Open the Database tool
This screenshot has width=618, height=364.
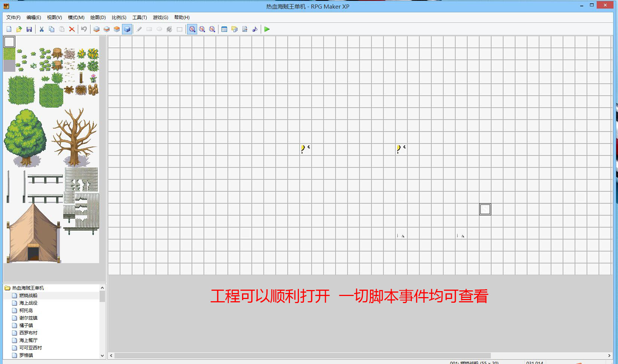click(x=224, y=29)
